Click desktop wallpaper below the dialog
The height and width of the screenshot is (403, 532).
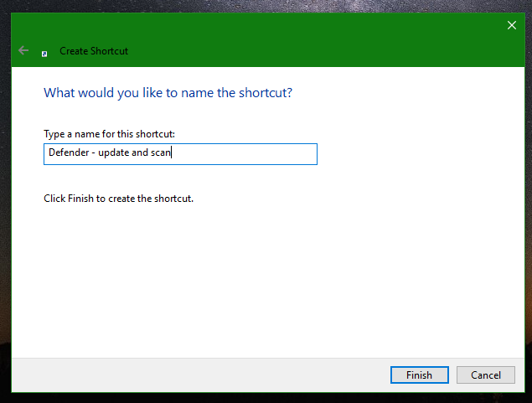[x=251, y=398]
